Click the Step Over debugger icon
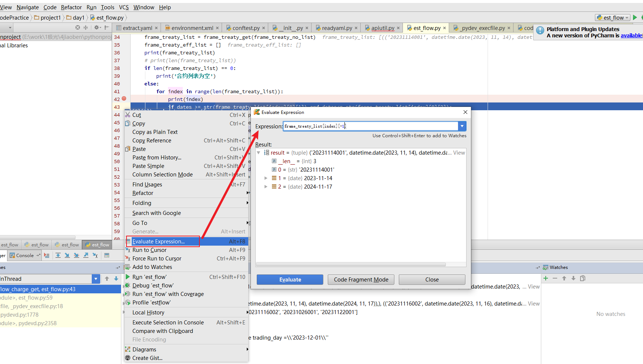The image size is (643, 364). [x=58, y=255]
